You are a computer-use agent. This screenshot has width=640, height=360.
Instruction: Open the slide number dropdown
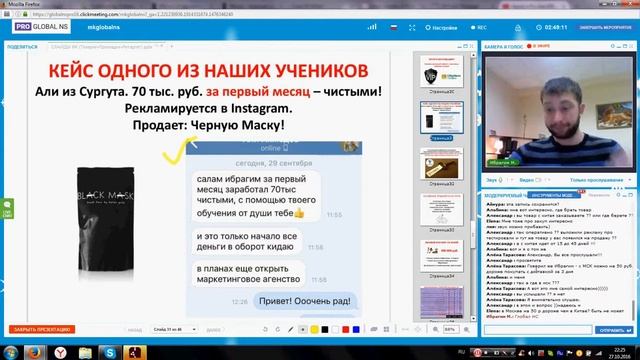click(174, 329)
